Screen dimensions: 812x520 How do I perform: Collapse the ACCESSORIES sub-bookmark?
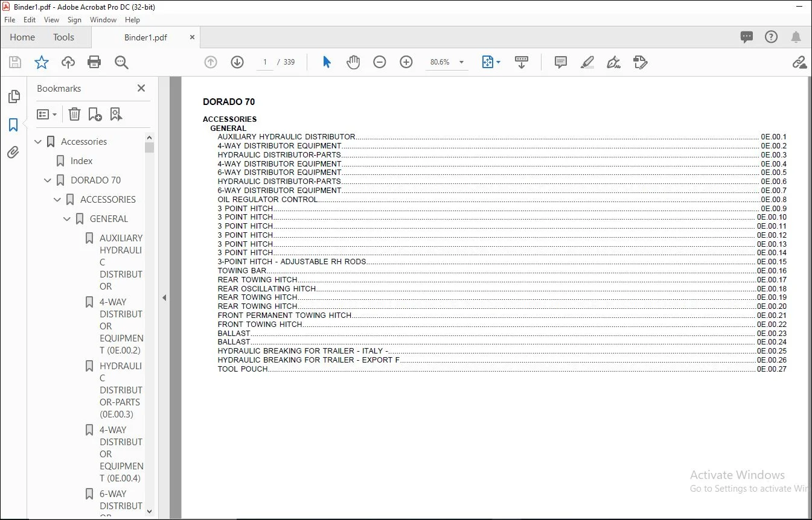click(x=58, y=200)
